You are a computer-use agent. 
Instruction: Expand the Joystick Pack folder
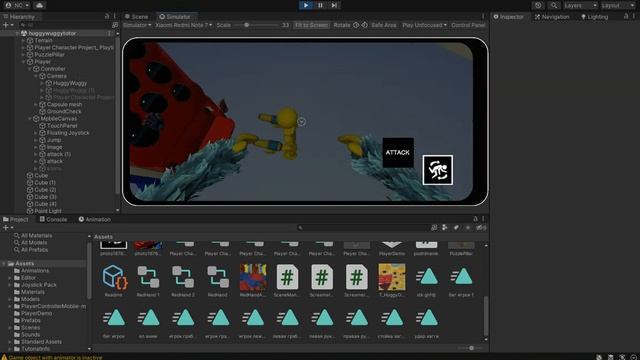click(11, 285)
